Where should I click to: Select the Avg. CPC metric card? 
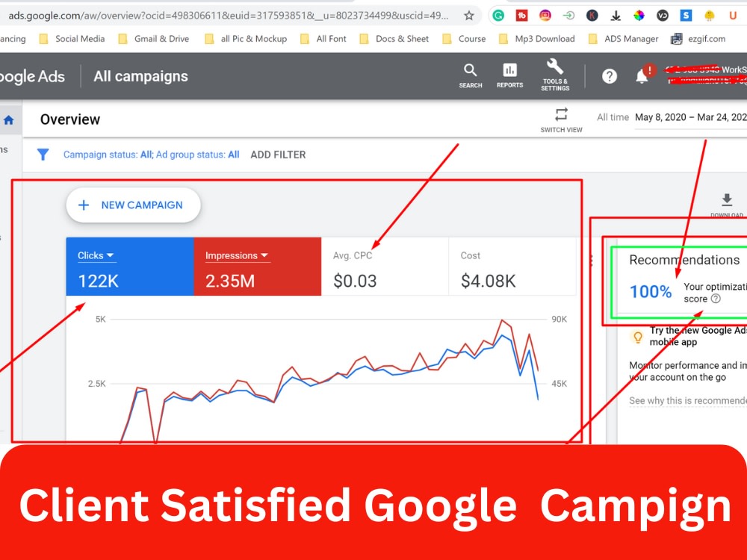point(385,267)
